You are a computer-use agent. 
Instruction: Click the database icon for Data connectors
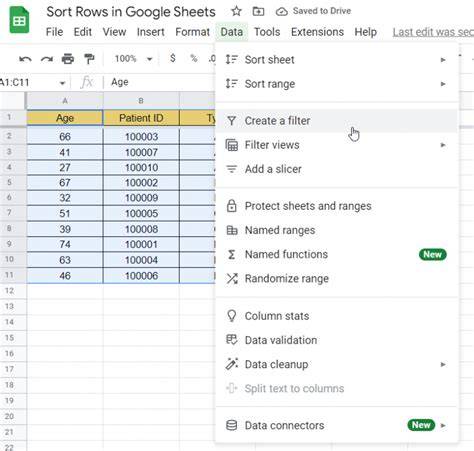click(231, 425)
